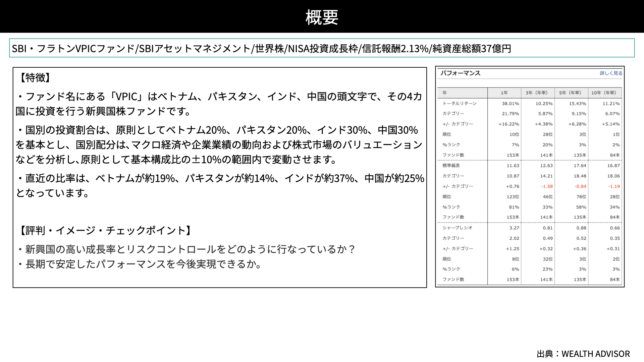Click the 11.21% total return value
Image resolution: width=644 pixels, height=362 pixels.
point(611,104)
